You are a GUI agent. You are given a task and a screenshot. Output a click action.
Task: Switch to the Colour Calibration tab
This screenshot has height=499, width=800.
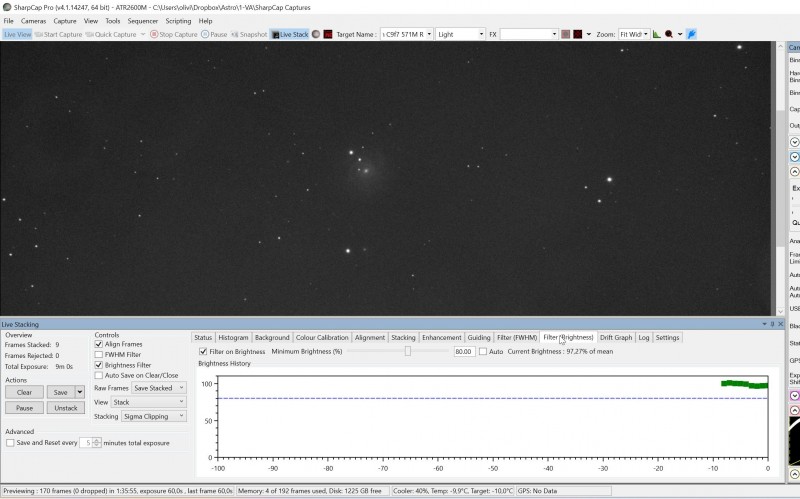click(322, 338)
